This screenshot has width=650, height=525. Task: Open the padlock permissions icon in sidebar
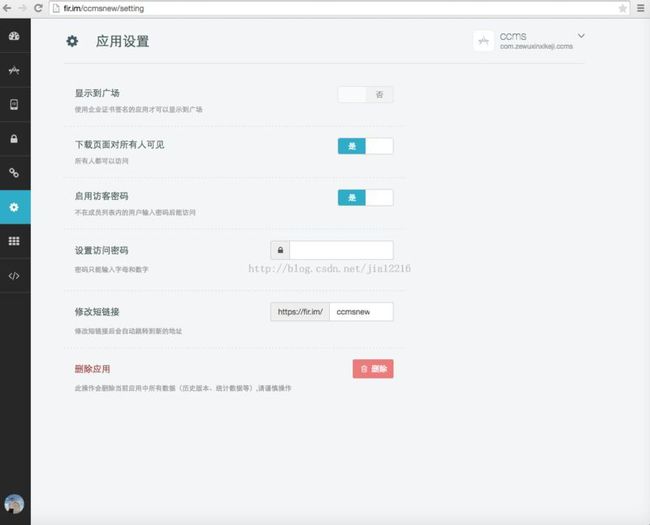14,139
